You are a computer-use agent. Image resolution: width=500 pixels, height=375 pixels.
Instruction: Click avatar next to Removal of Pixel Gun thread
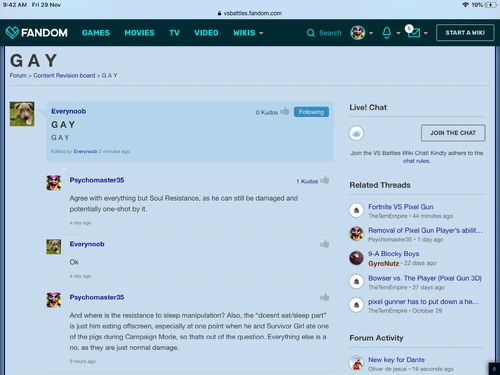[x=356, y=234]
